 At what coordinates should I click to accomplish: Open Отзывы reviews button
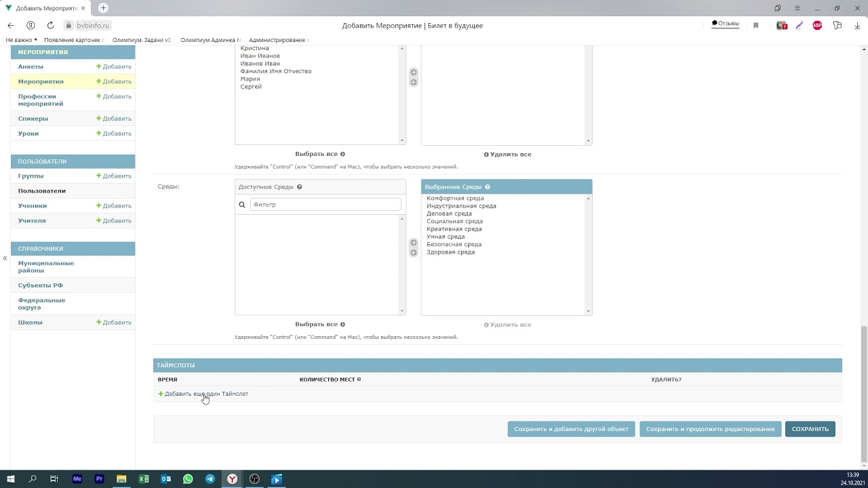[x=726, y=24]
